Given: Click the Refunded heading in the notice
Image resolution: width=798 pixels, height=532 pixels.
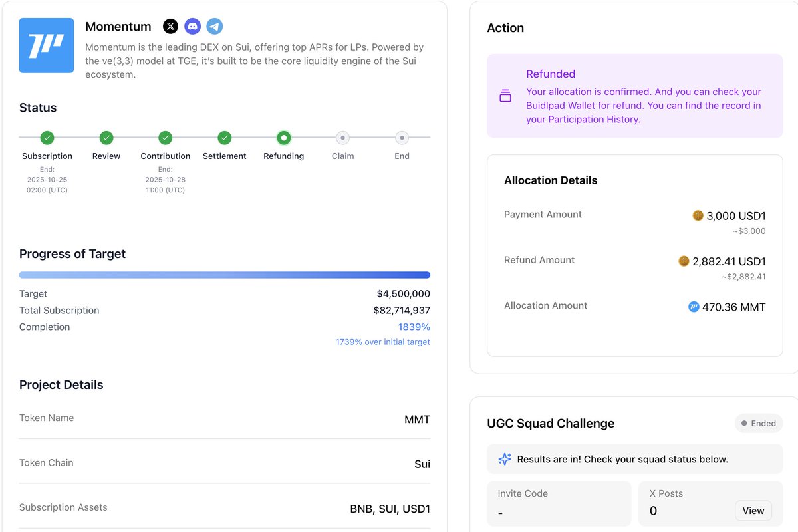Looking at the screenshot, I should coord(551,74).
